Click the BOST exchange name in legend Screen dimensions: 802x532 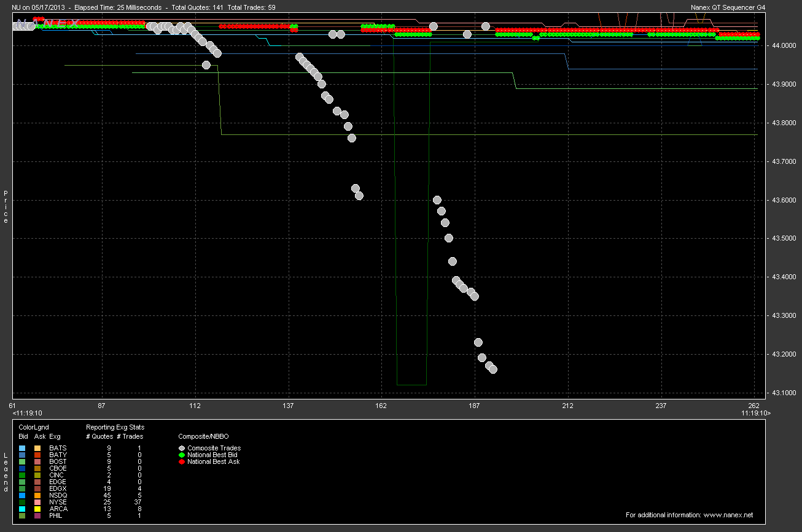coord(58,462)
